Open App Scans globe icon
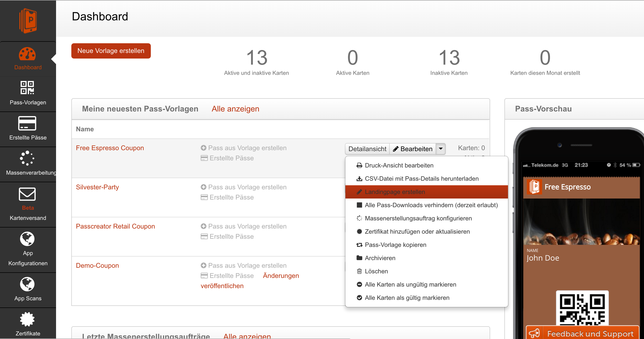This screenshot has height=339, width=644. pos(27,284)
